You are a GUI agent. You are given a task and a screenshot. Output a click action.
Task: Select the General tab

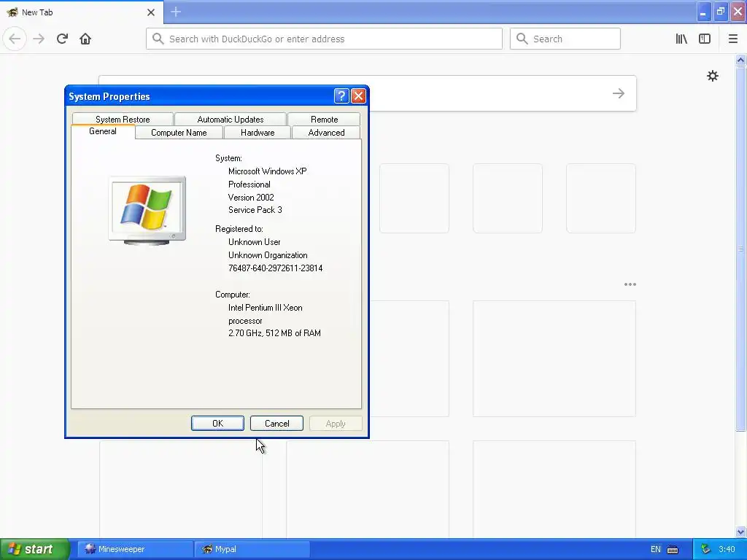[102, 131]
